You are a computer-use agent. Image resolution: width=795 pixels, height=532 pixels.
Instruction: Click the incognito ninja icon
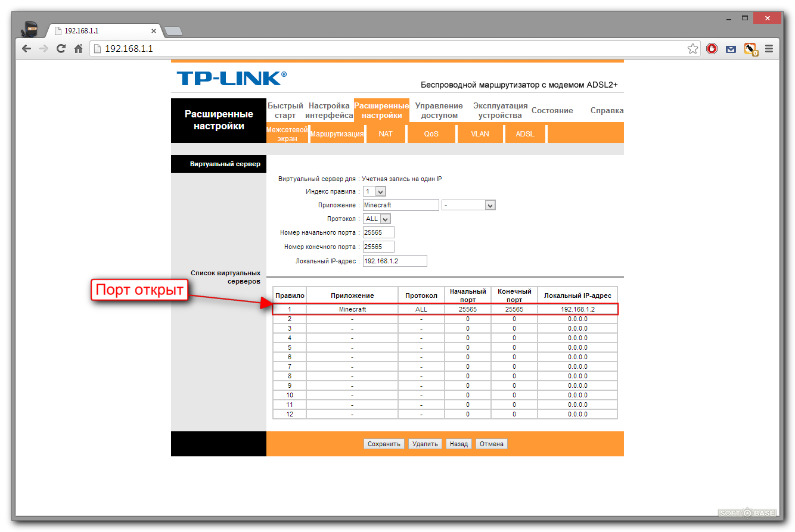[x=30, y=29]
